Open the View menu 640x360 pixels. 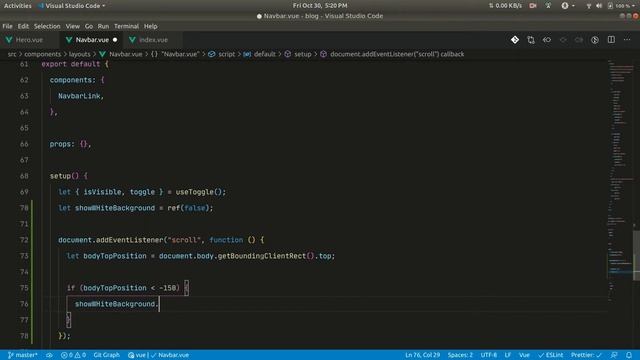[73, 26]
